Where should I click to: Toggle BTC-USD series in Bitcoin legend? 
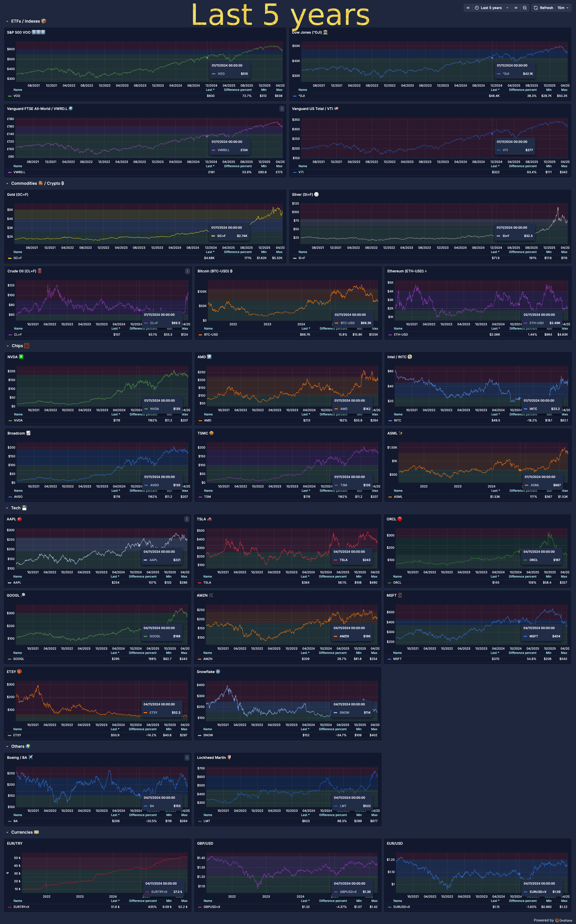coord(211,335)
